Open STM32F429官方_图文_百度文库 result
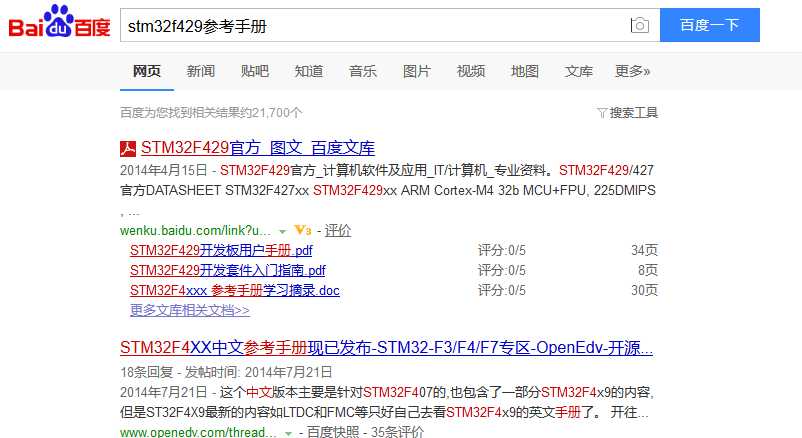 [258, 148]
